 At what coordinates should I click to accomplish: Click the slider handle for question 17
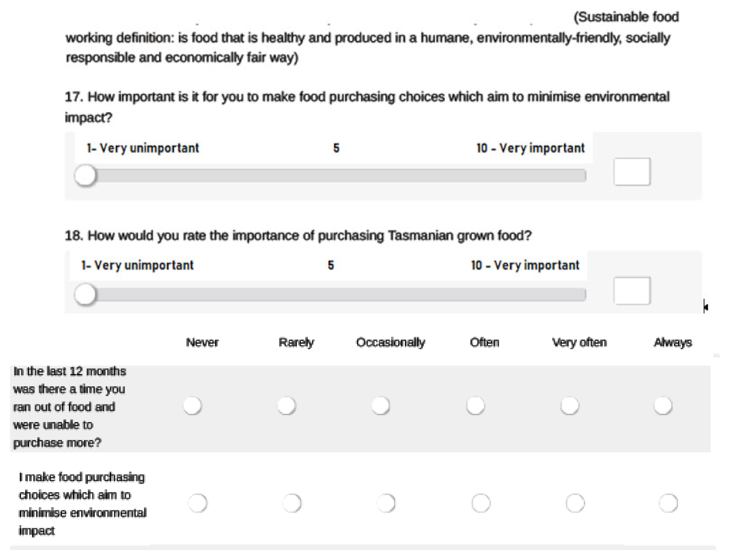[x=85, y=174]
